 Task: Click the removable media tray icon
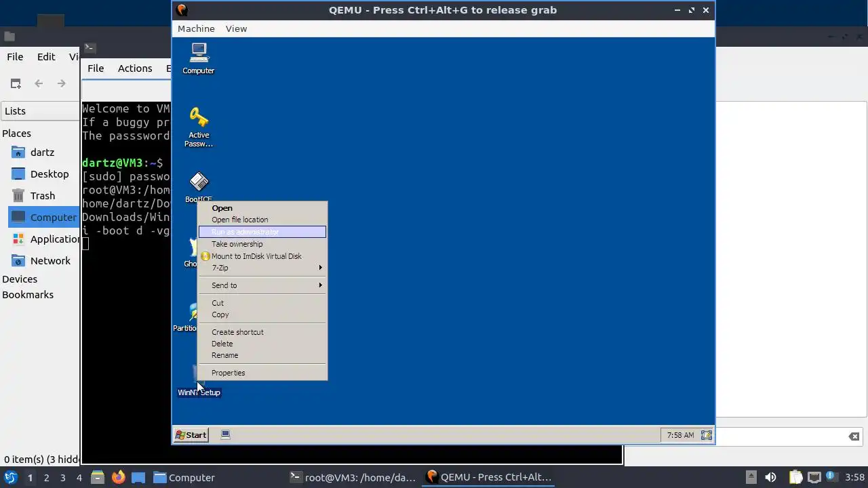[751, 477]
